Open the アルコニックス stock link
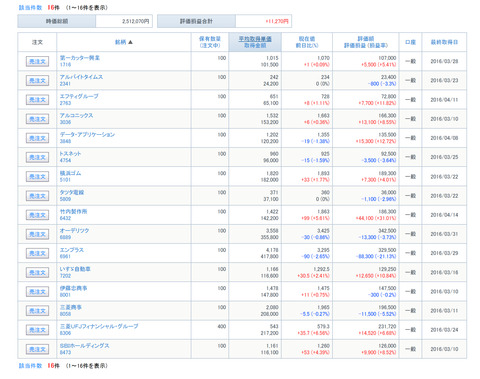The height and width of the screenshot is (379, 480). (x=76, y=115)
